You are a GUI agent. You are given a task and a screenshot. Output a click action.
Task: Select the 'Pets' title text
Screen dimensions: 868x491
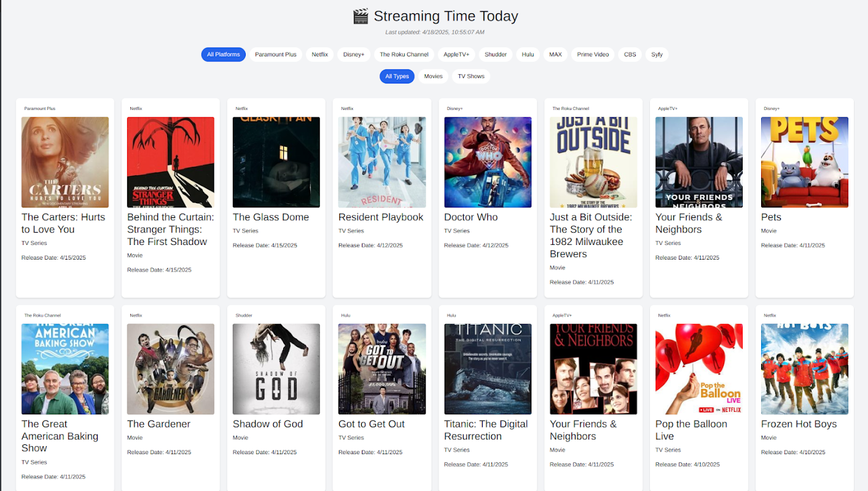pos(772,217)
